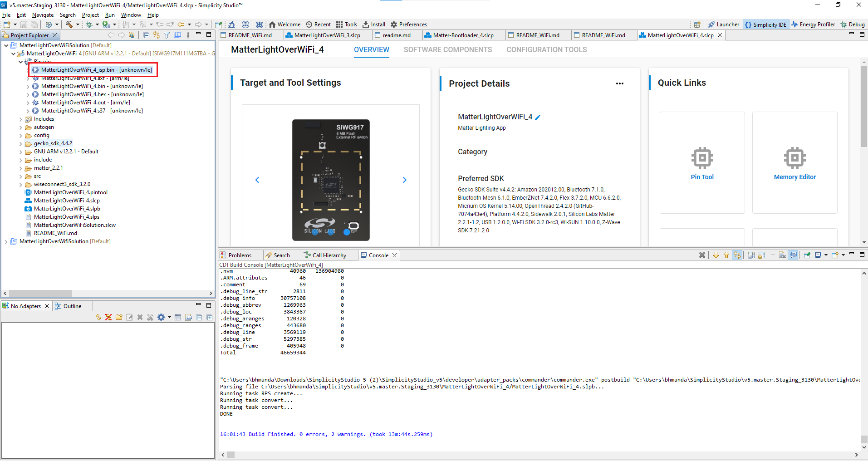Image resolution: width=868 pixels, height=461 pixels.
Task: Open the Pin Tool quick link
Action: click(x=702, y=163)
